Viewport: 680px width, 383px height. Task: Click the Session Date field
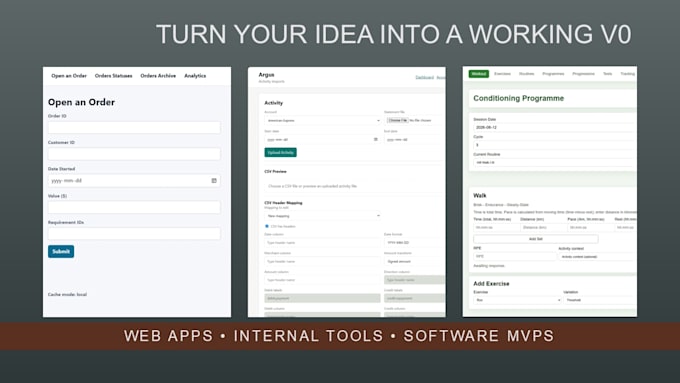coord(555,128)
